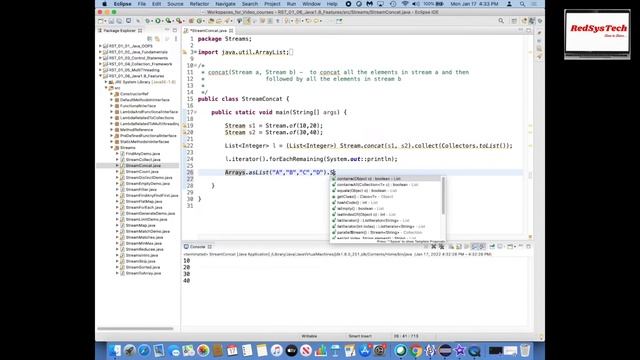Open Chrome from the Dock
Screen dimensions: 640x360
tap(416, 351)
